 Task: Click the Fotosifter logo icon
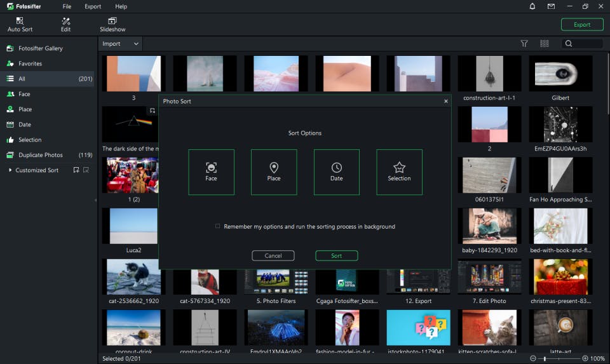(10, 6)
